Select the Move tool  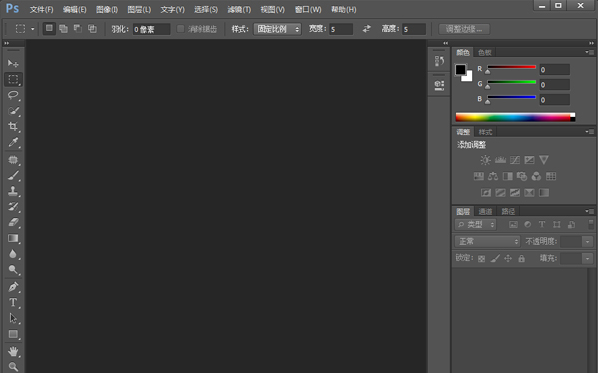pos(13,63)
